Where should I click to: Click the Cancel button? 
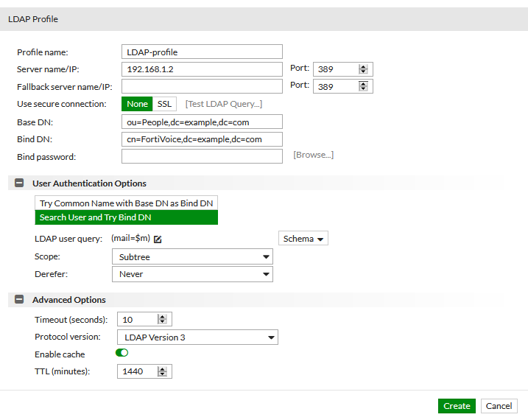click(x=499, y=406)
